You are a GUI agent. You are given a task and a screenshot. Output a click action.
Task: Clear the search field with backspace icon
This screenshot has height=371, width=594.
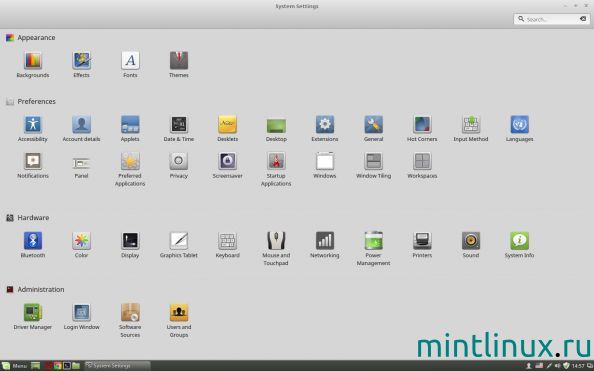583,19
